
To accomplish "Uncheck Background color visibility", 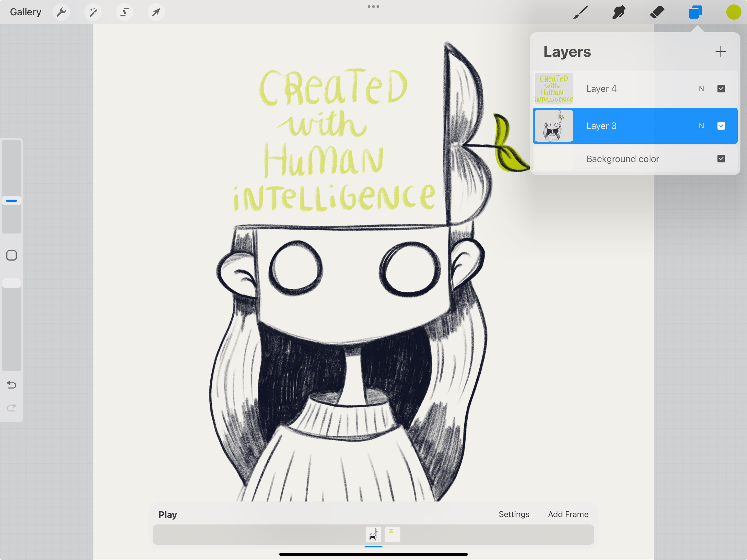I will (721, 159).
